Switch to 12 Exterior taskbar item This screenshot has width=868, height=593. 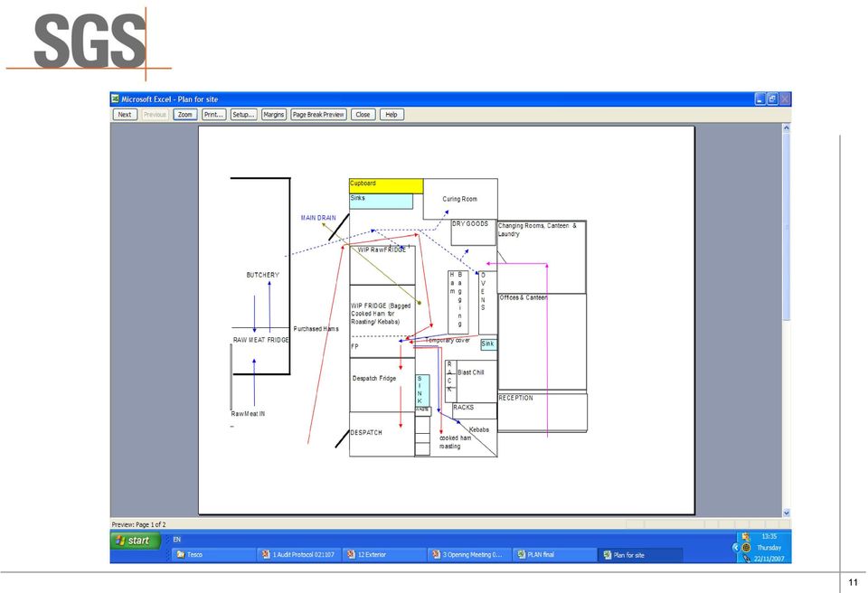click(384, 554)
